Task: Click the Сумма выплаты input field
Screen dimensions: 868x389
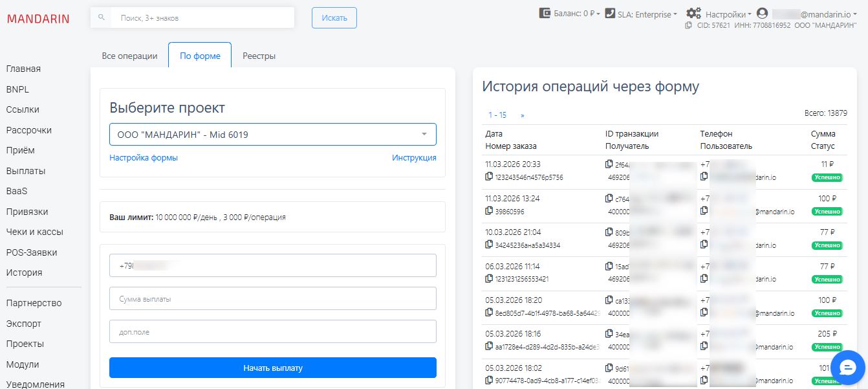Action: (x=272, y=298)
